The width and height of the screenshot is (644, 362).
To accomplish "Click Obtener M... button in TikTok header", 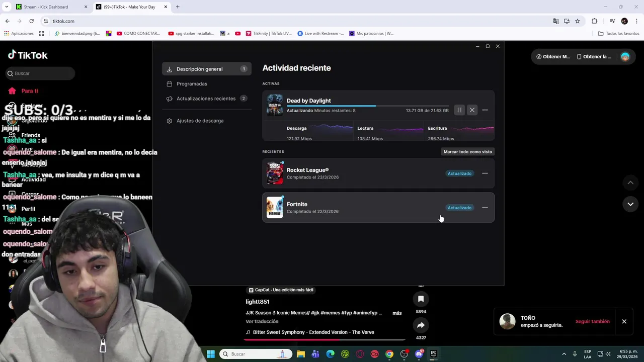I will (x=553, y=57).
